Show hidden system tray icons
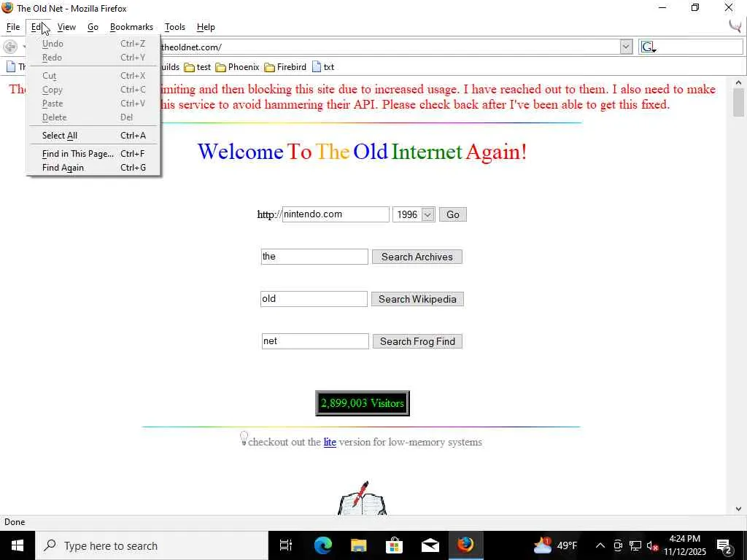Screen dimensions: 747x560 click(600, 545)
